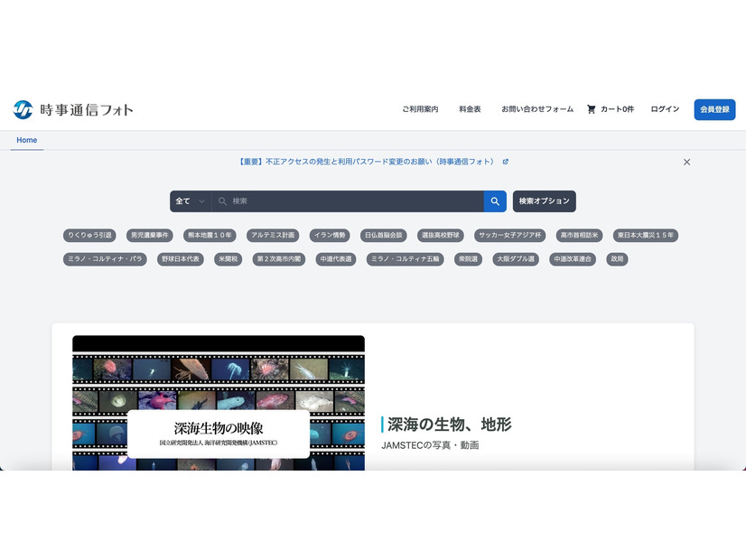Open the 深海生物の映像 thumbnail
This screenshot has height=560, width=746.
[219, 403]
